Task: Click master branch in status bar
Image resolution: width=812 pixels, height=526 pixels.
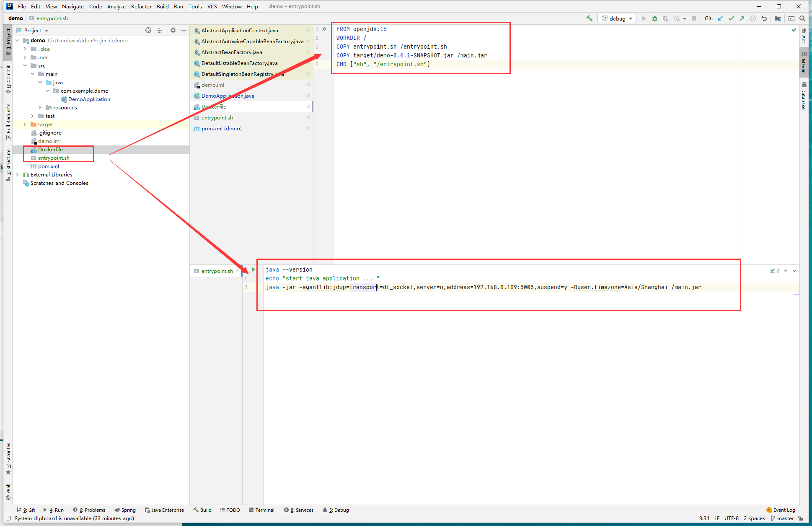Action: pyautogui.click(x=782, y=518)
